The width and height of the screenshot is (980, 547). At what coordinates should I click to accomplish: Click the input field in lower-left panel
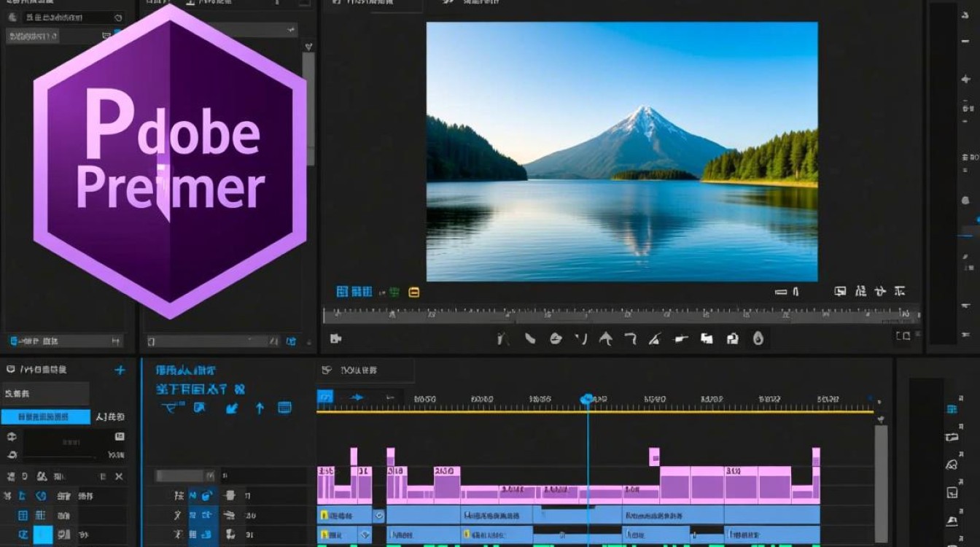coord(45,394)
